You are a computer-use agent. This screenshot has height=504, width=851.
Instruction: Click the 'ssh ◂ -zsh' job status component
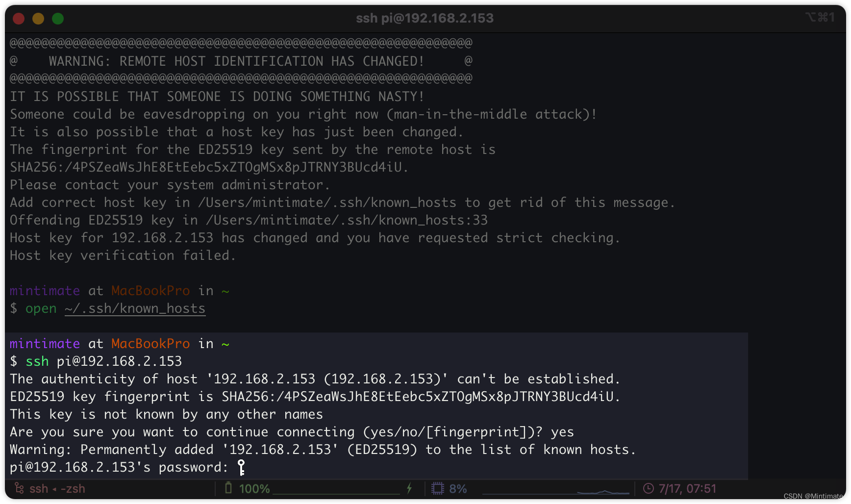click(x=57, y=489)
